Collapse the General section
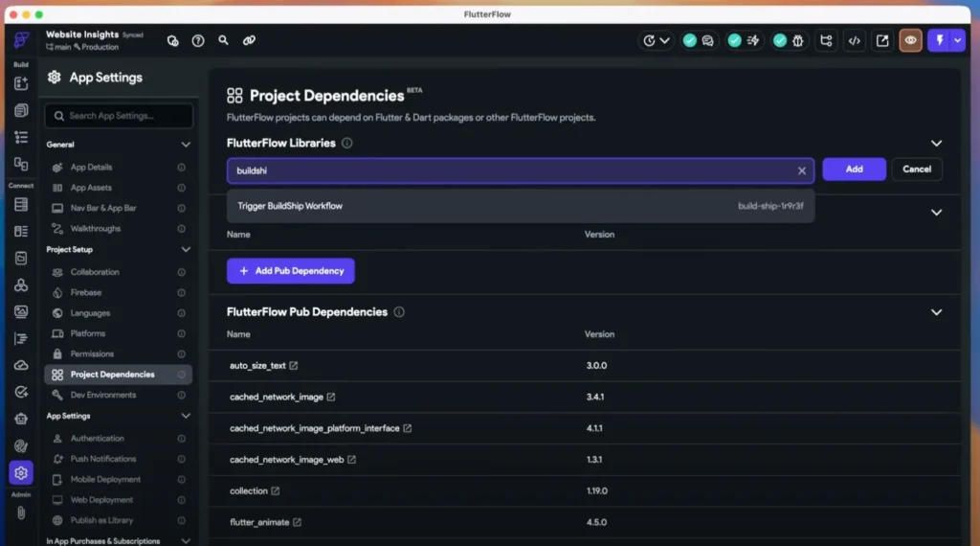 coord(186,145)
